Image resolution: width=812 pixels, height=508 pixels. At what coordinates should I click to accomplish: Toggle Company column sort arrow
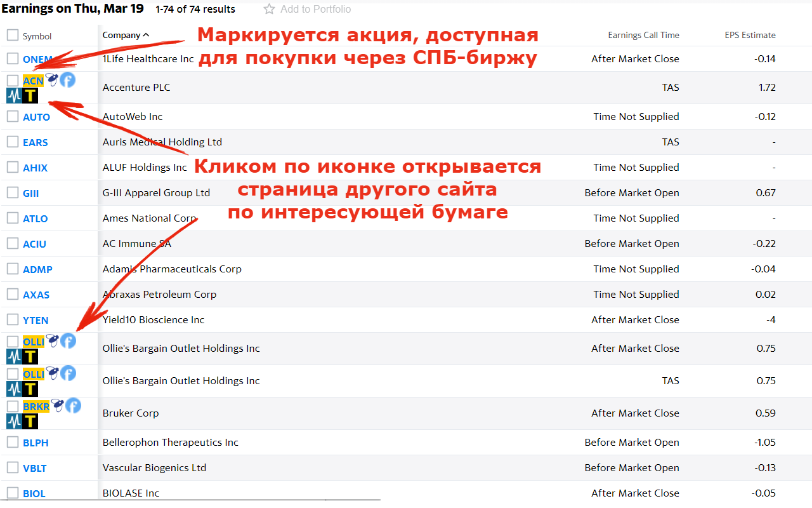coord(146,36)
